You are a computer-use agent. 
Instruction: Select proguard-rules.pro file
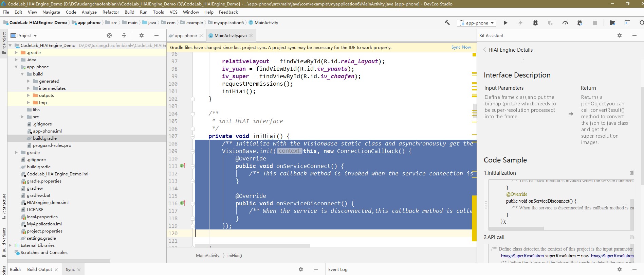point(52,145)
